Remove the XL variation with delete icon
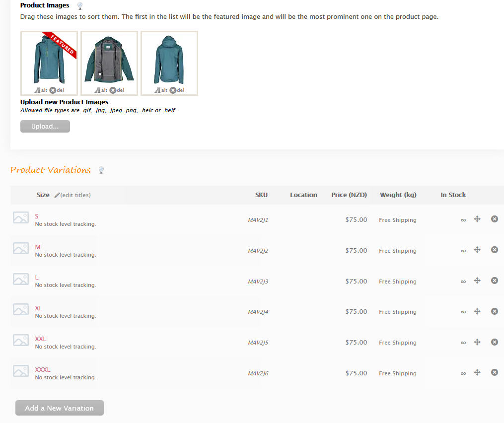The width and height of the screenshot is (504, 423). (495, 311)
